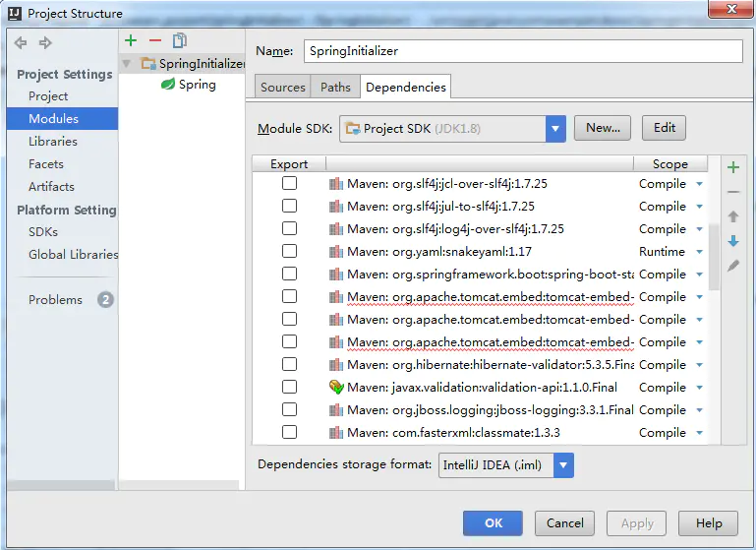Click the Help button
Image resolution: width=756 pixels, height=550 pixels.
coord(708,523)
